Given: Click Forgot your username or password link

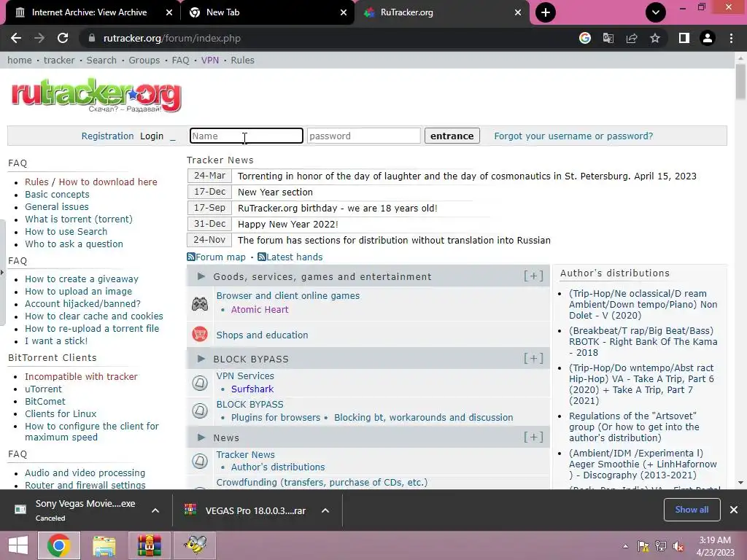Looking at the screenshot, I should coord(573,136).
